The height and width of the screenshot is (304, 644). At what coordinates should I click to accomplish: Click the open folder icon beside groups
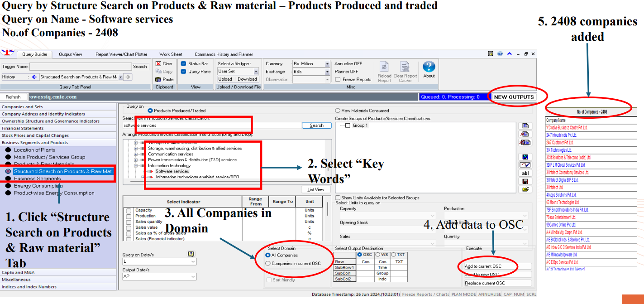tap(525, 189)
